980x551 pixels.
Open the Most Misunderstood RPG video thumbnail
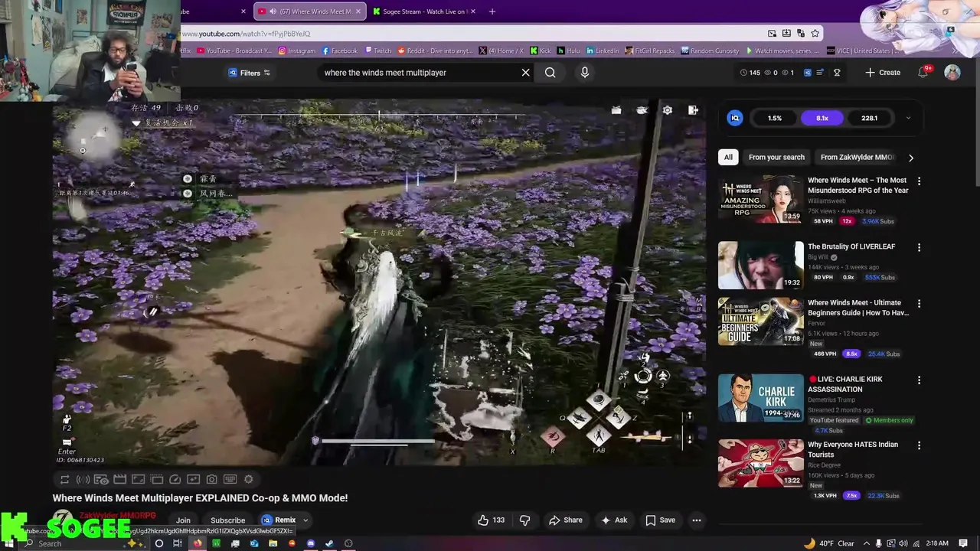point(761,200)
